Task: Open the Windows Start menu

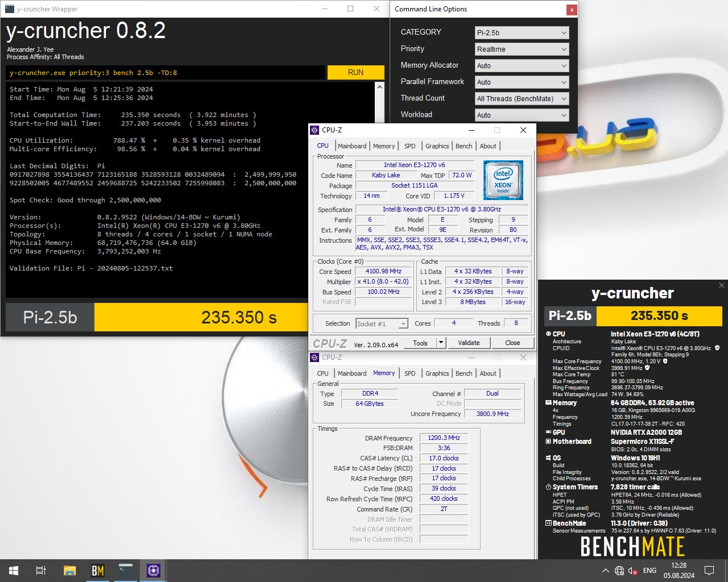Action: click(x=14, y=571)
